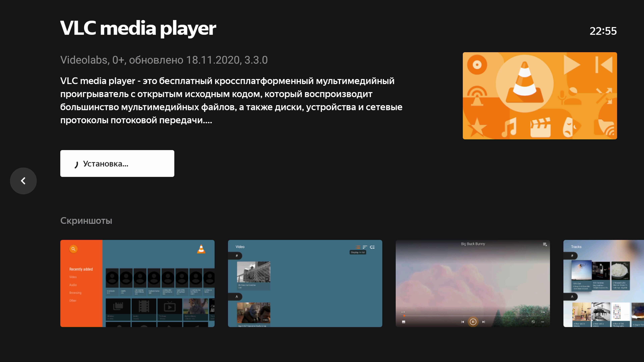Screen dimensions: 644x362
Task: Click the Установка install button
Action: pos(117,163)
